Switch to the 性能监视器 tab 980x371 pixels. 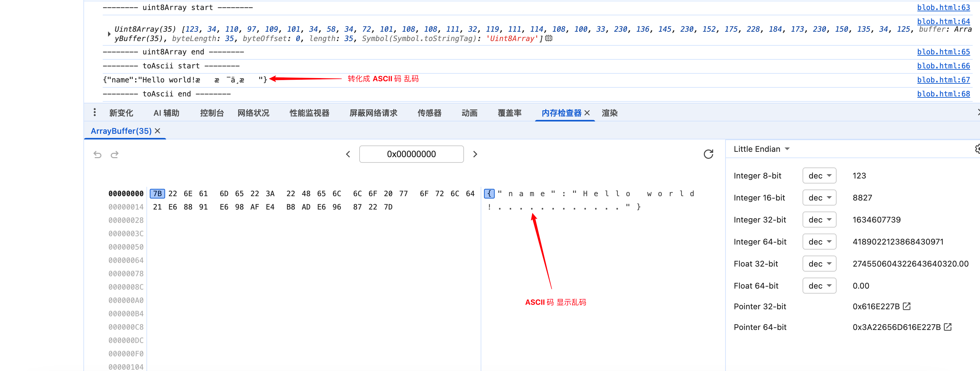coord(309,112)
